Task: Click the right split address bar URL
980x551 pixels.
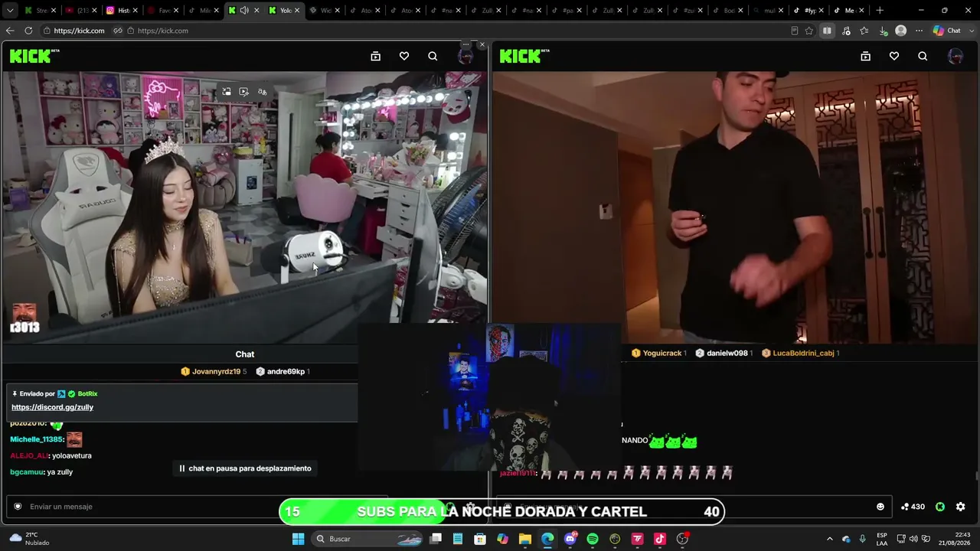Action: (x=162, y=31)
